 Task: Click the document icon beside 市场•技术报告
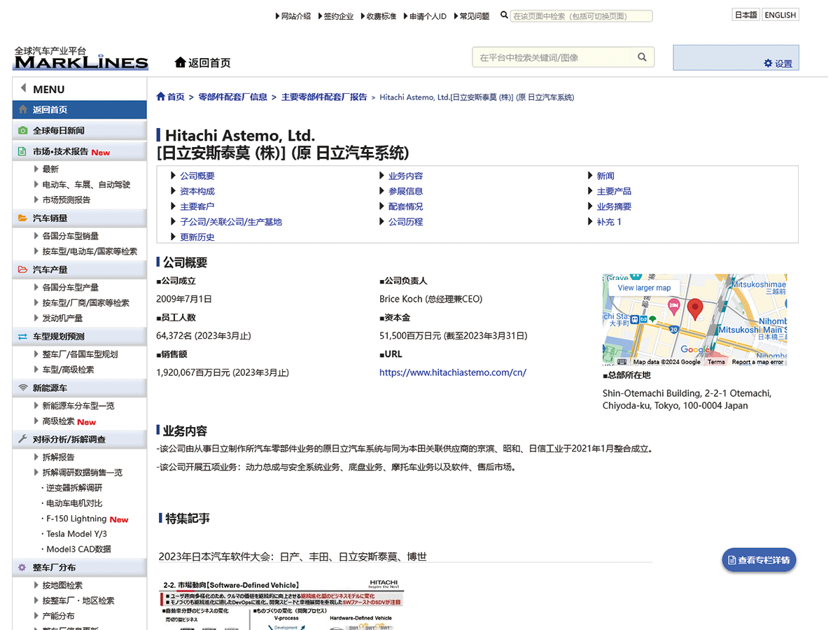[x=23, y=151]
